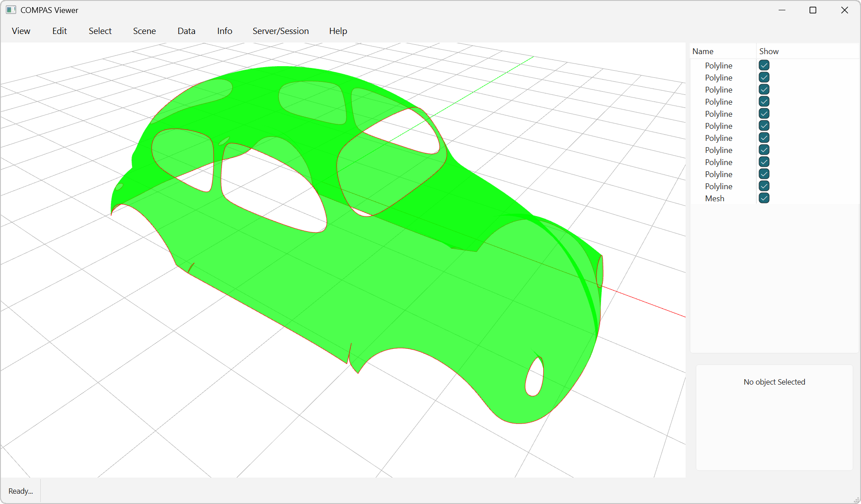Screen dimensions: 861x504
Task: Open the View menu
Action: (21, 31)
